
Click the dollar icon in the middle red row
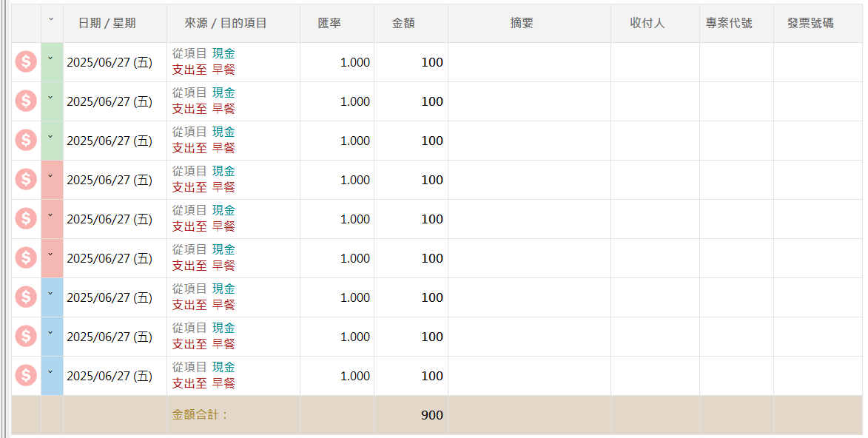(x=26, y=219)
